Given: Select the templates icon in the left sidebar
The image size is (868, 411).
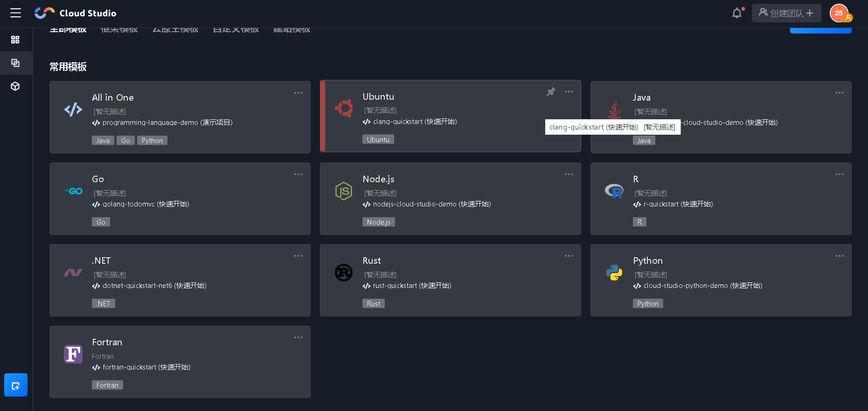Looking at the screenshot, I should [x=15, y=63].
